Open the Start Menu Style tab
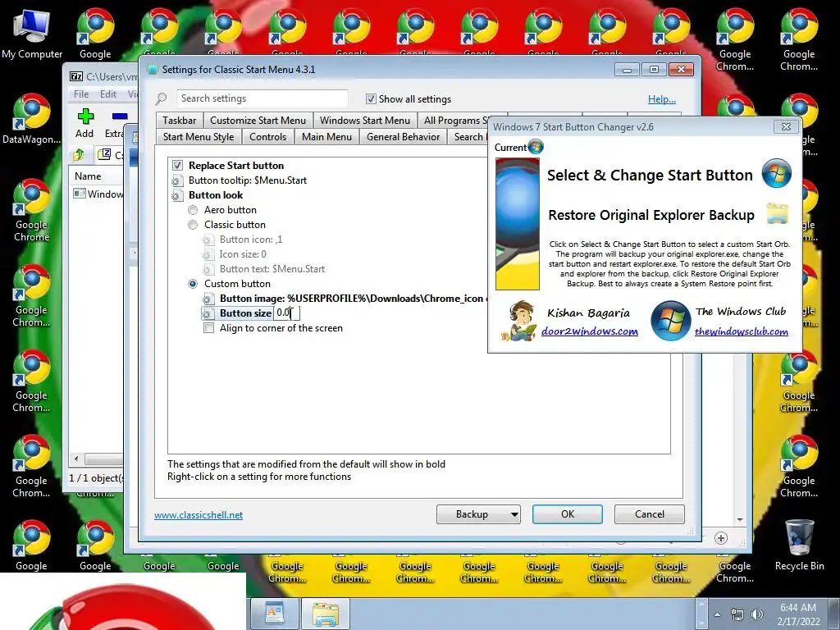Viewport: 840px width, 630px height. (x=199, y=137)
